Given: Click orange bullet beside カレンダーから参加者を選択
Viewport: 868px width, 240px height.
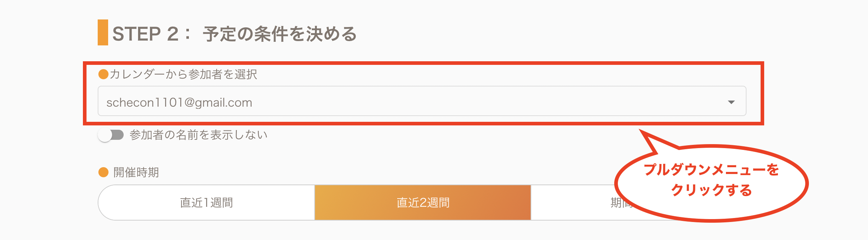Looking at the screenshot, I should click(x=103, y=74).
